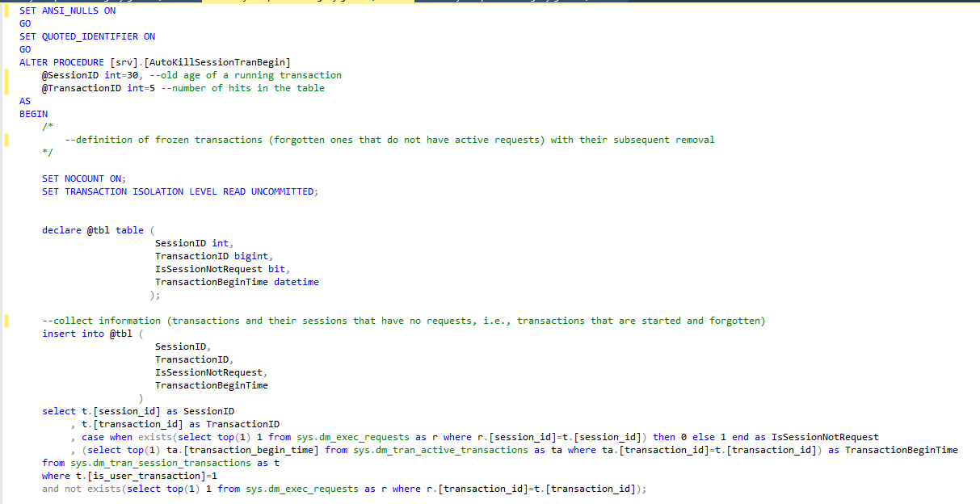
Task: Click the gutter beside the declare @tbl line
Action: pyautogui.click(x=8, y=229)
